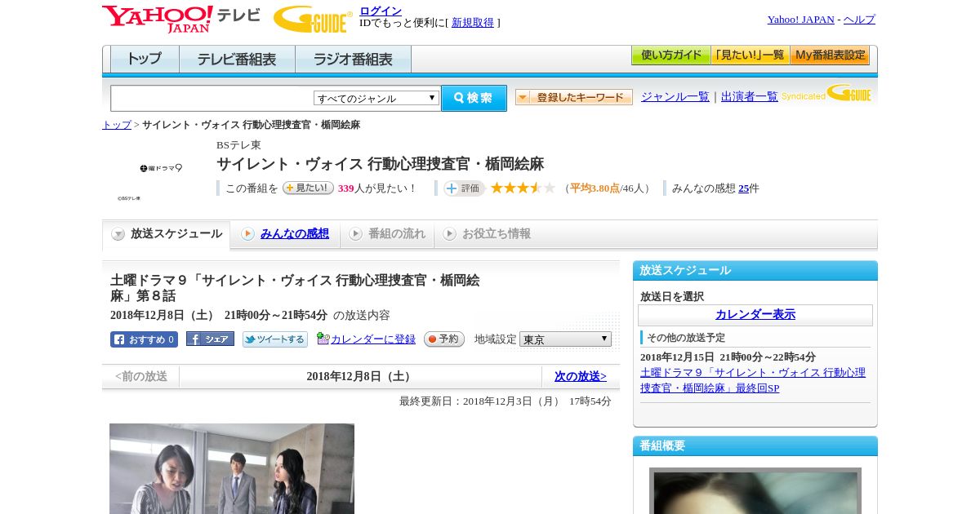Select the みんなの感想 tab
Image resolution: width=980 pixels, height=514 pixels.
point(285,234)
